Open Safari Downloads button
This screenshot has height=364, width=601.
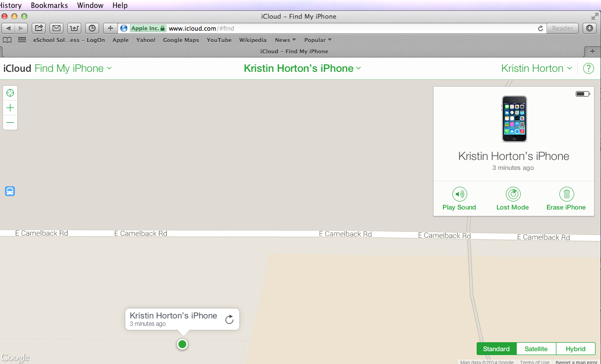[590, 28]
